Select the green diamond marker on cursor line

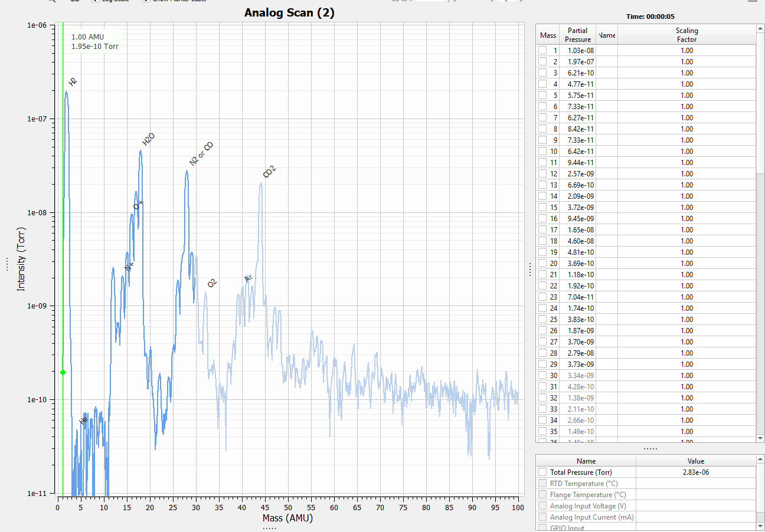point(63,372)
